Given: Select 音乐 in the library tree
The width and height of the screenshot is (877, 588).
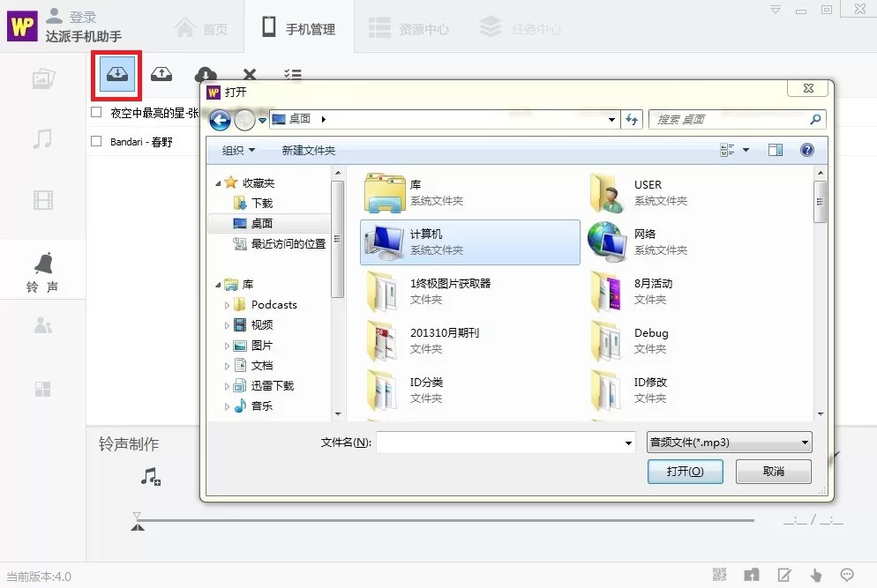Looking at the screenshot, I should point(253,406).
